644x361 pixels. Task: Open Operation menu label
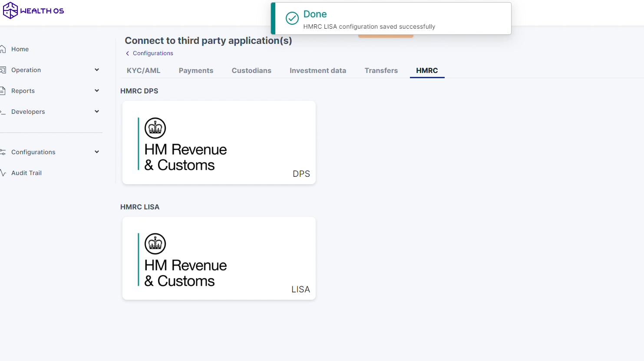click(26, 70)
